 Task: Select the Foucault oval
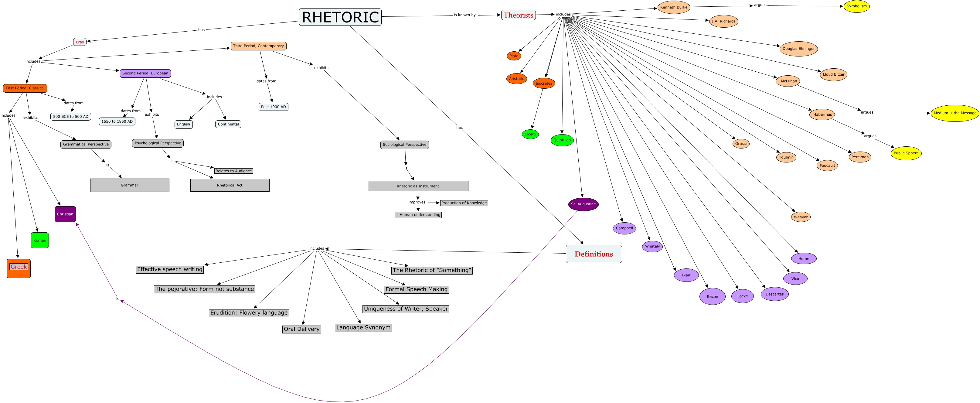[827, 166]
